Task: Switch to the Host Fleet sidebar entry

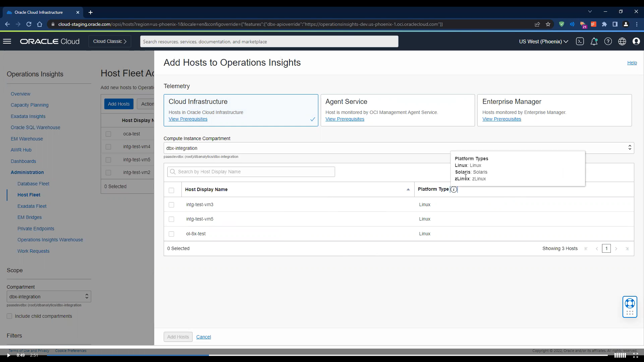Action: [x=29, y=195]
